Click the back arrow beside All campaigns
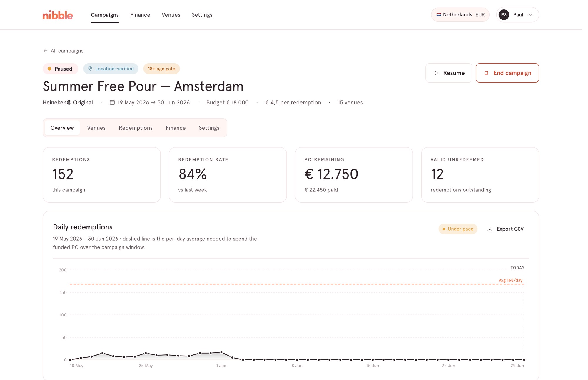The image size is (588, 380). [x=45, y=51]
